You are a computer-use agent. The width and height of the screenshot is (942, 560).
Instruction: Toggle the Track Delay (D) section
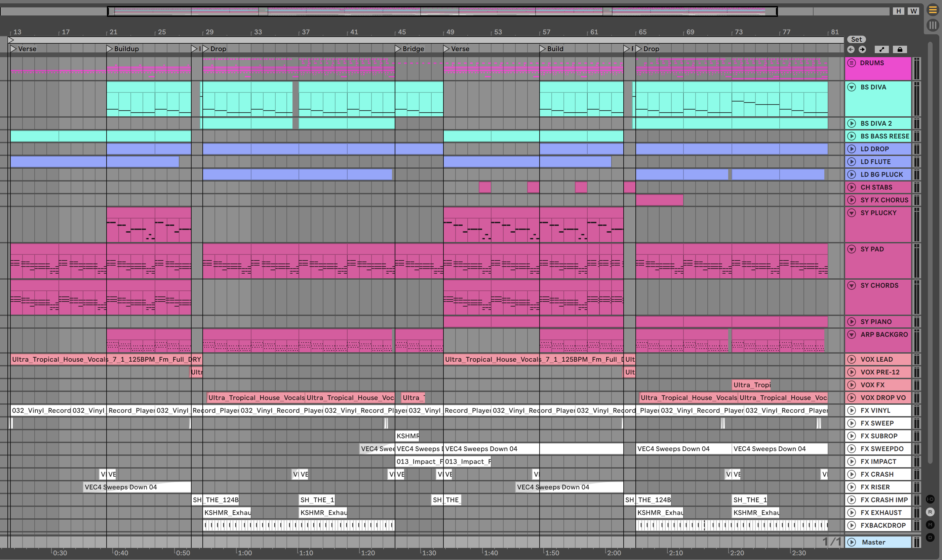coord(930,537)
